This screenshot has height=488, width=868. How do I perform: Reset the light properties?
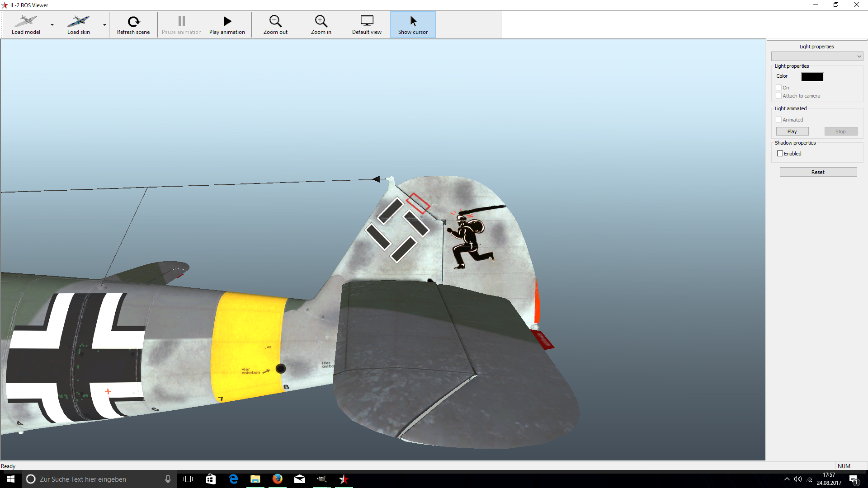click(x=818, y=172)
